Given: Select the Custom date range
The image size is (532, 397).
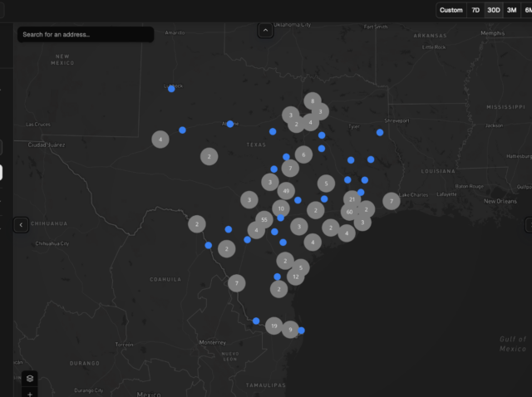Looking at the screenshot, I should 451,10.
